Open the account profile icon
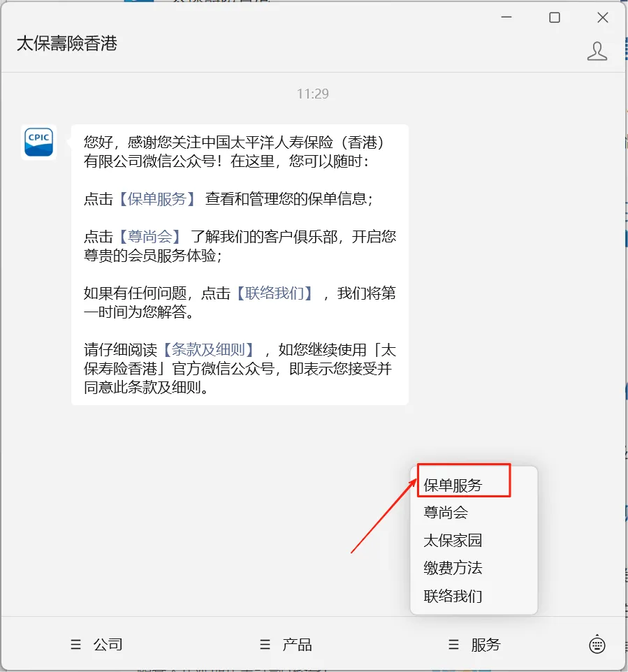The height and width of the screenshot is (672, 628). [x=597, y=52]
